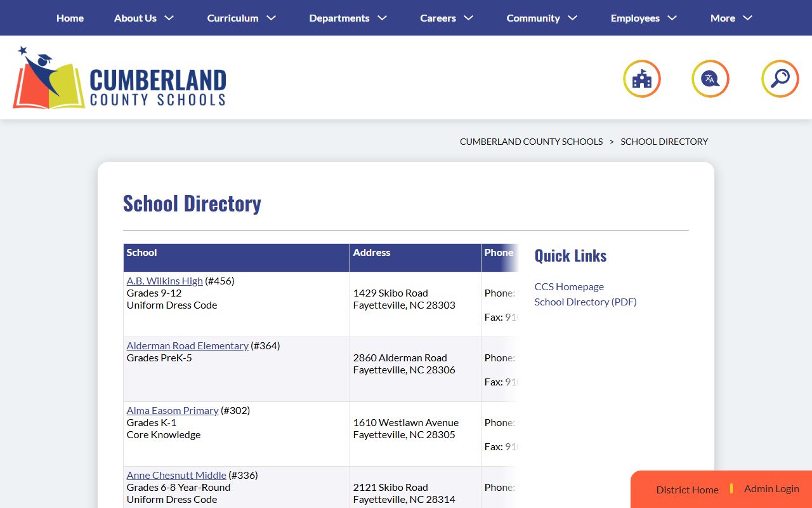
Task: Open the About Us menu
Action: [135, 18]
